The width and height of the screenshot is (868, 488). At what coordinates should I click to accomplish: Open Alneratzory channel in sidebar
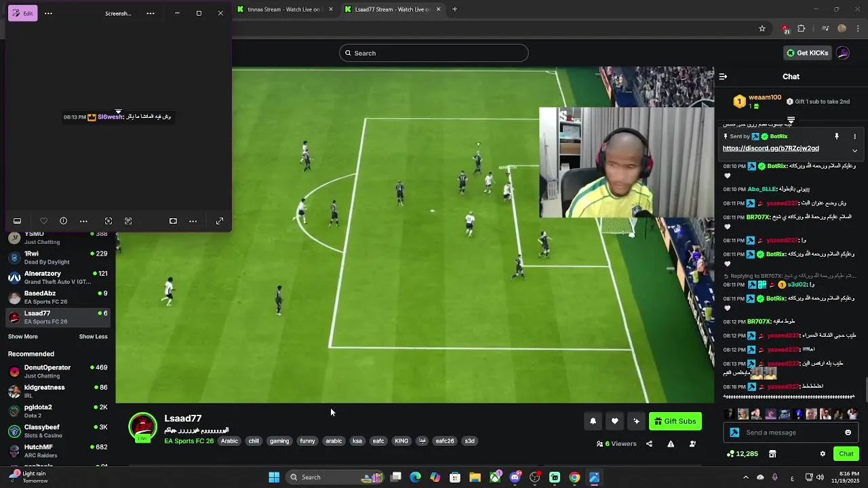[x=58, y=277]
